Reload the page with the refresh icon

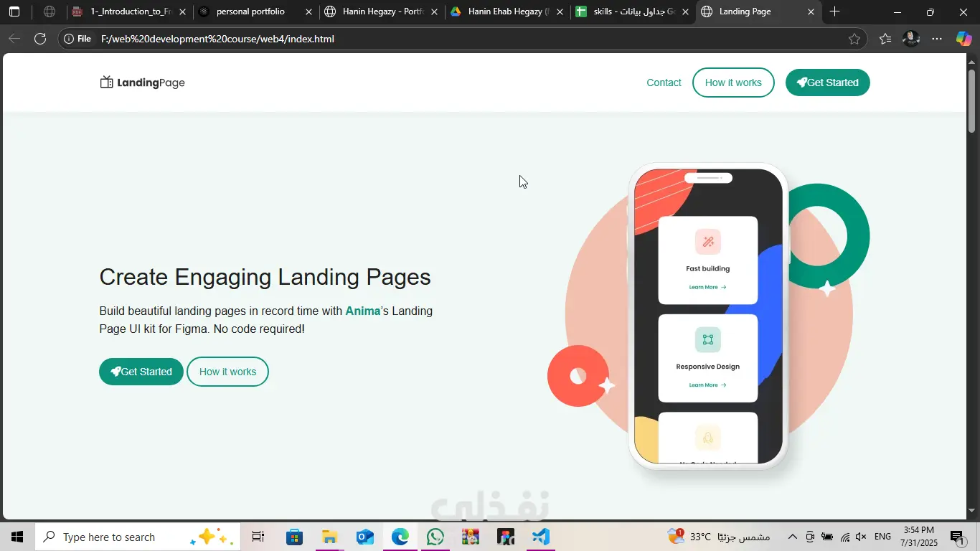[x=40, y=39]
